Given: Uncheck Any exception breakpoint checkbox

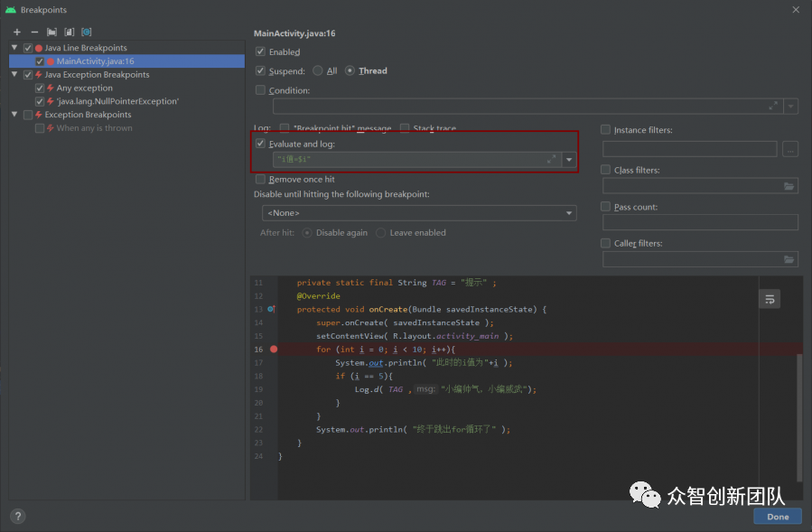Looking at the screenshot, I should pos(40,88).
